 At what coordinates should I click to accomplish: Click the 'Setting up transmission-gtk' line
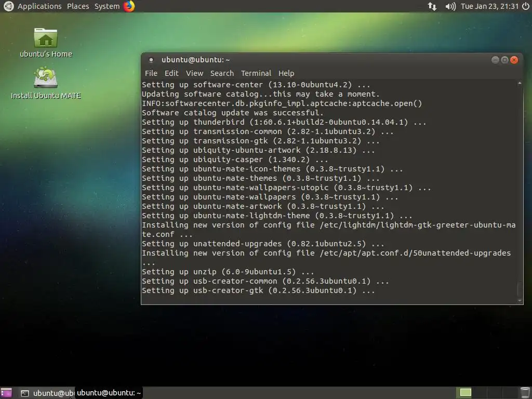tap(261, 141)
